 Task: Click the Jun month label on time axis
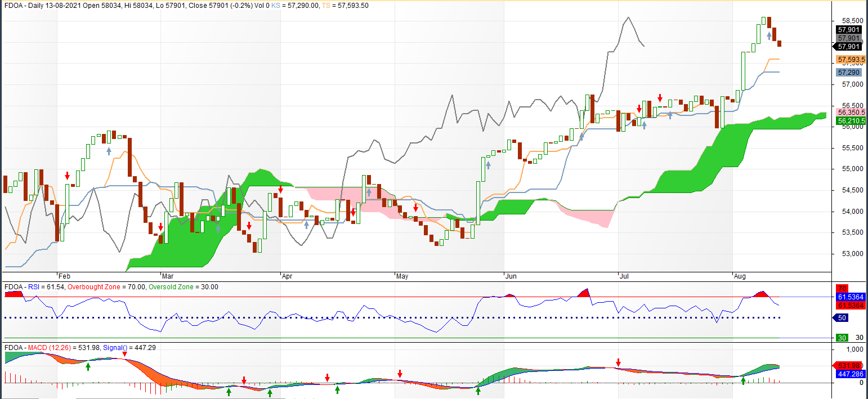click(511, 276)
